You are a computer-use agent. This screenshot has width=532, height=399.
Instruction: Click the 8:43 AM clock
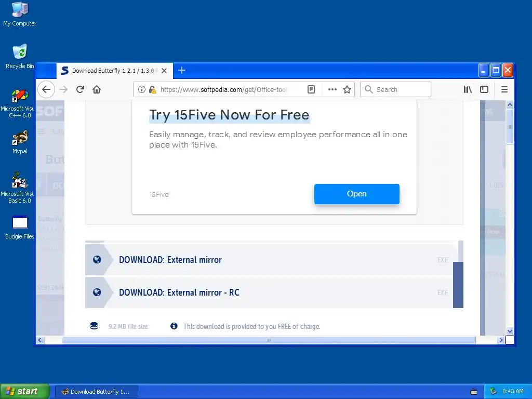click(513, 392)
